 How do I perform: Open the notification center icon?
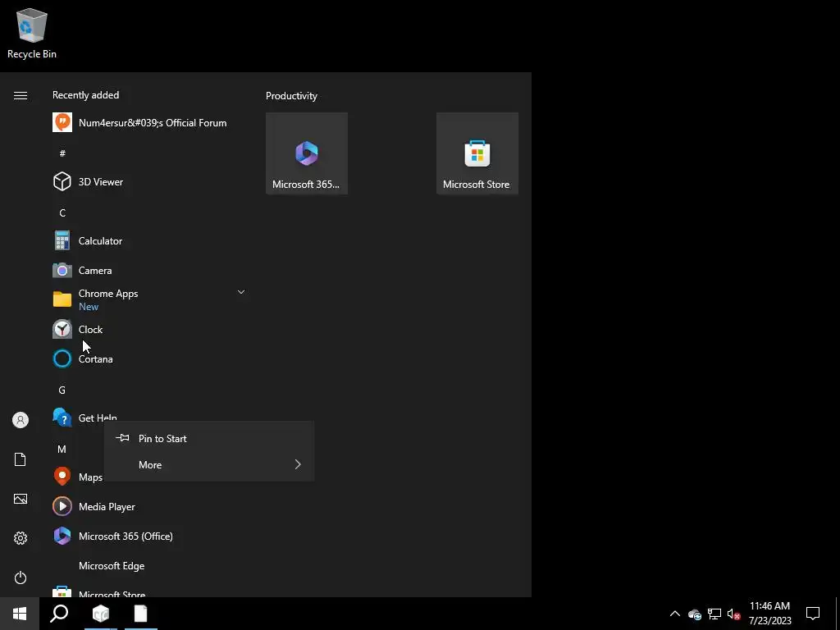coord(813,614)
